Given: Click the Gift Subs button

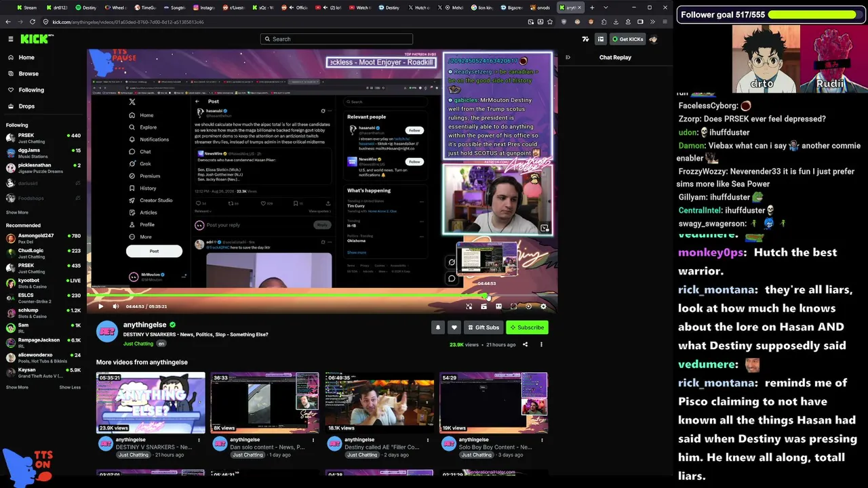Looking at the screenshot, I should coord(483,327).
